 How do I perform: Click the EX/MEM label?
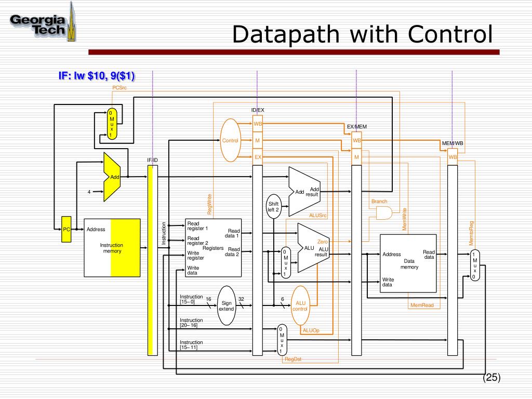356,127
